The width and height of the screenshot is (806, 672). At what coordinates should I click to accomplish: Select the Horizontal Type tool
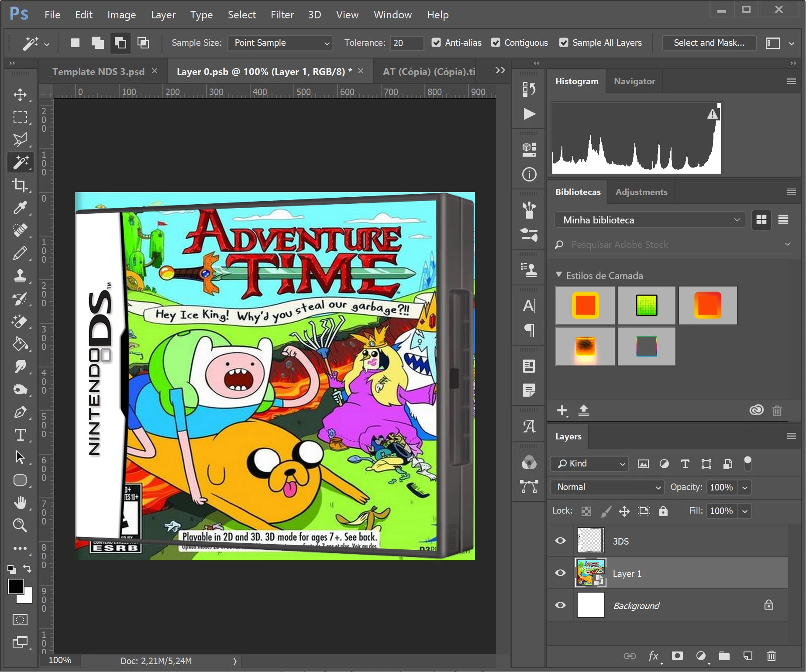pos(20,435)
